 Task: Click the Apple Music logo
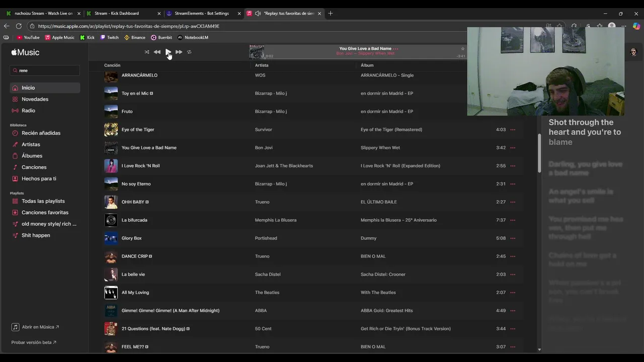coord(25,52)
